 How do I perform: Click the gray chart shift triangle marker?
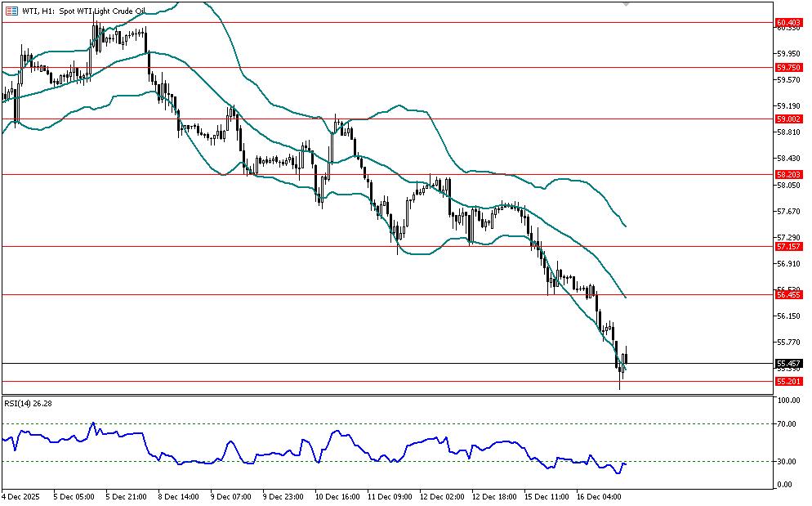(626, 4)
